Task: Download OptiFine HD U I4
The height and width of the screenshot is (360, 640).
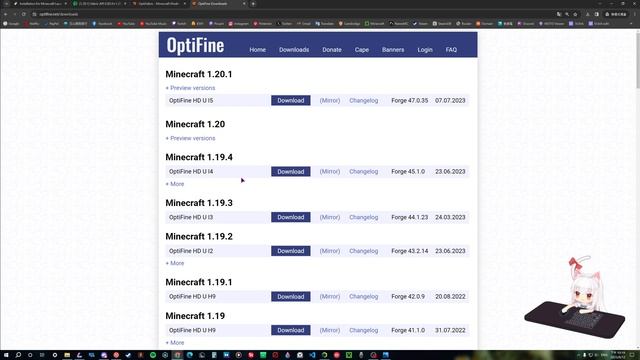Action: coord(291,171)
